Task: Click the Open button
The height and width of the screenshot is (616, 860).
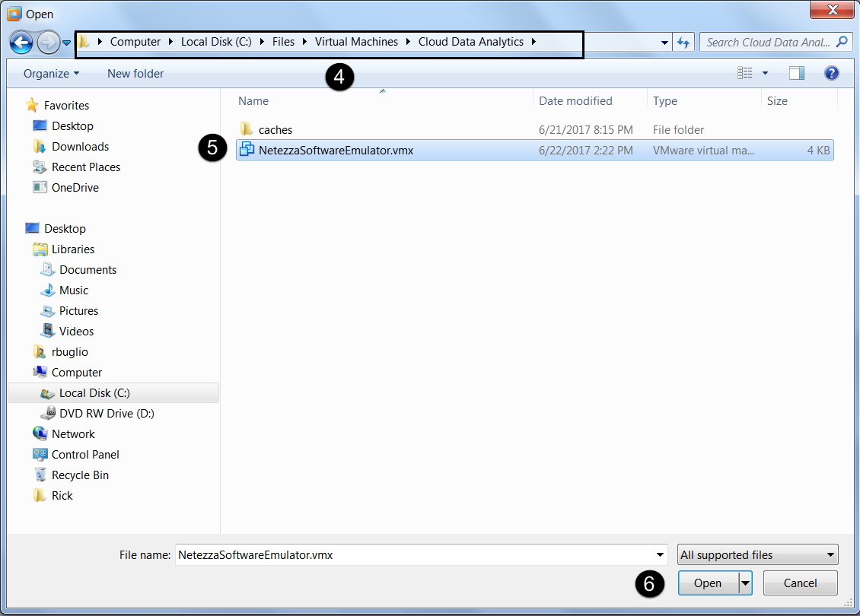Action: (708, 583)
